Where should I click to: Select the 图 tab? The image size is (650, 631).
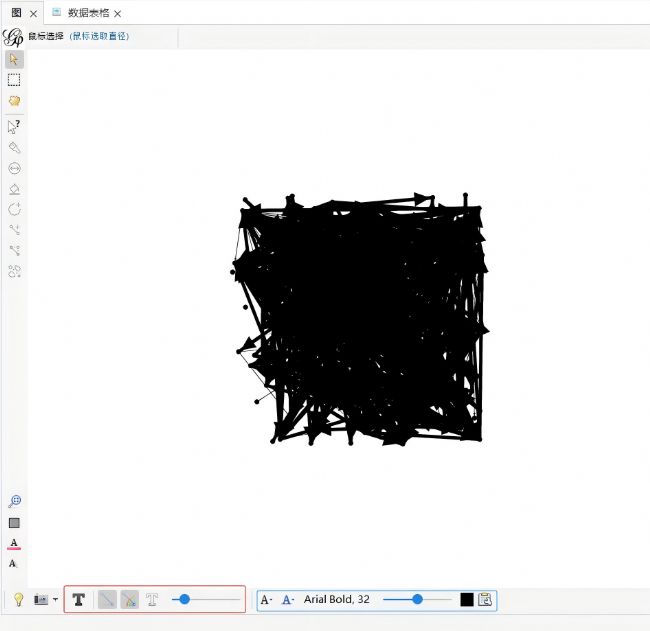(16, 13)
